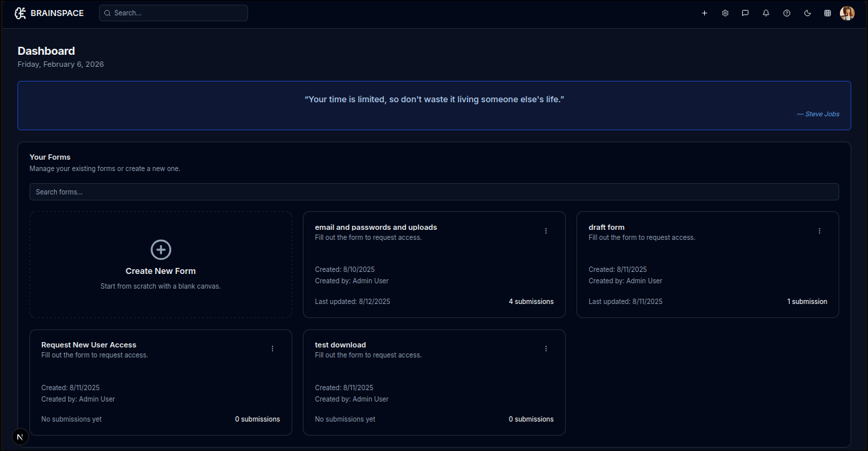The image size is (868, 451).
Task: Click the plus icon in top bar
Action: pos(704,13)
